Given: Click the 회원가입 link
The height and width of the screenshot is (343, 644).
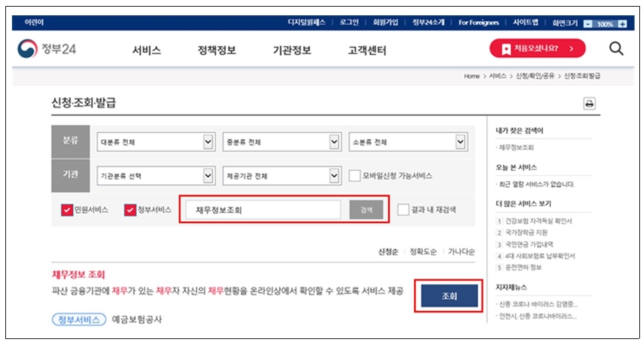Looking at the screenshot, I should click(385, 22).
